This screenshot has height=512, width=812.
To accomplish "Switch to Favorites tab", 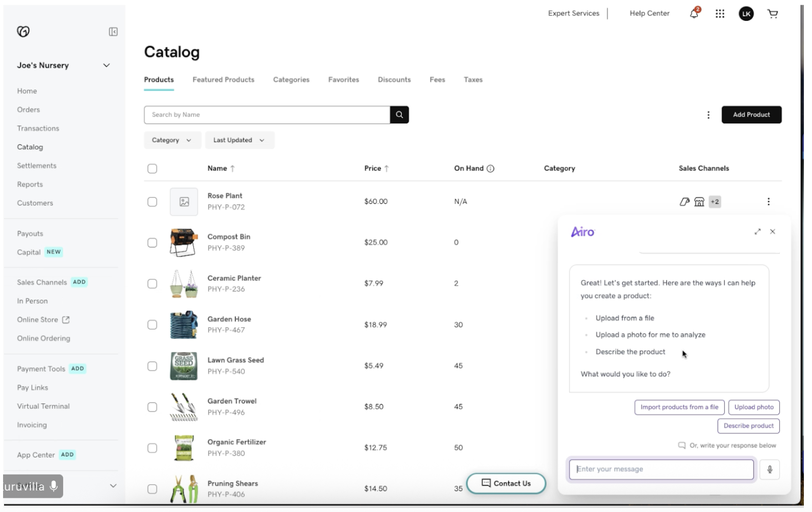I will (x=344, y=80).
